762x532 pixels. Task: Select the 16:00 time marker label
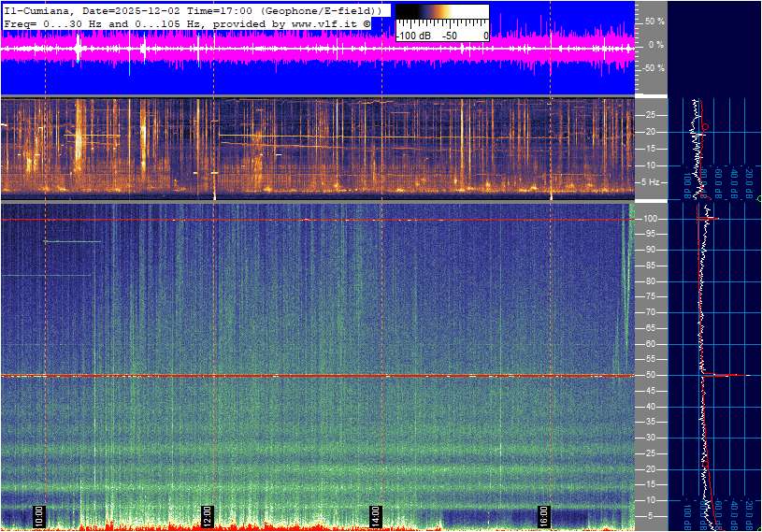[544, 515]
